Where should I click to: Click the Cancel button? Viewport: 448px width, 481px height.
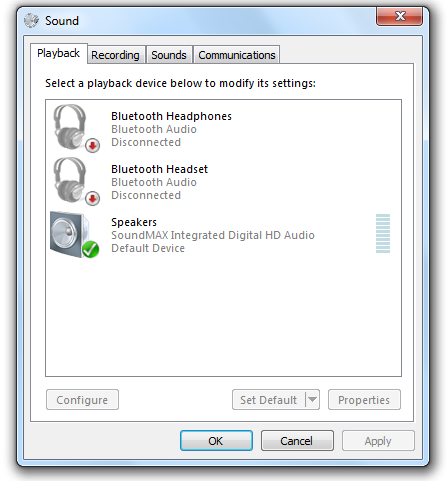click(297, 441)
